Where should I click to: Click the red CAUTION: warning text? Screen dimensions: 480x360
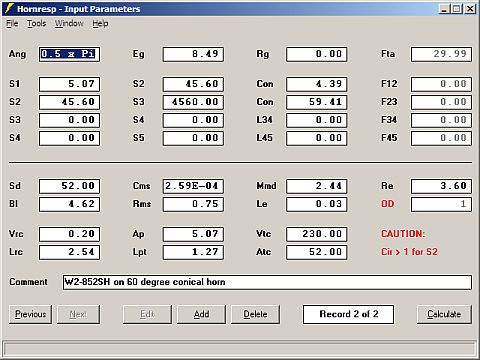(403, 234)
